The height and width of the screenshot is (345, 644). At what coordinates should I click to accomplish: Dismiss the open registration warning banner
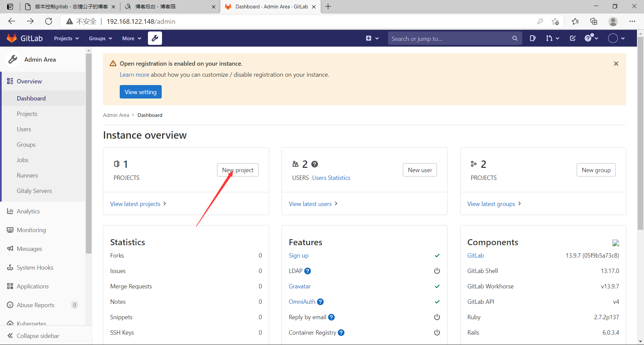(616, 64)
